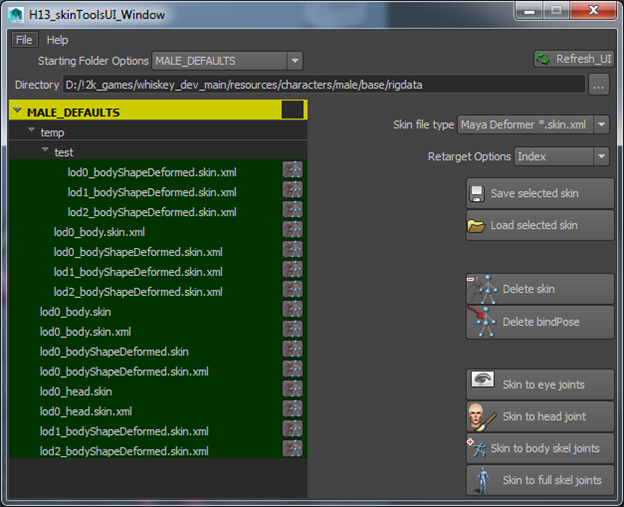Click the skin icon beside root lod0_bodyShapeDeformed.skin.xml
The width and height of the screenshot is (624, 507).
[292, 369]
